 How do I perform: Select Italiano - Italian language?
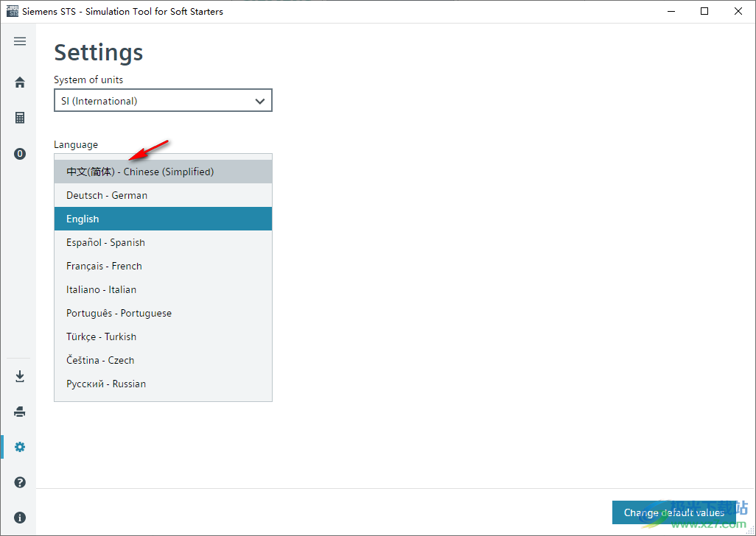[163, 290]
